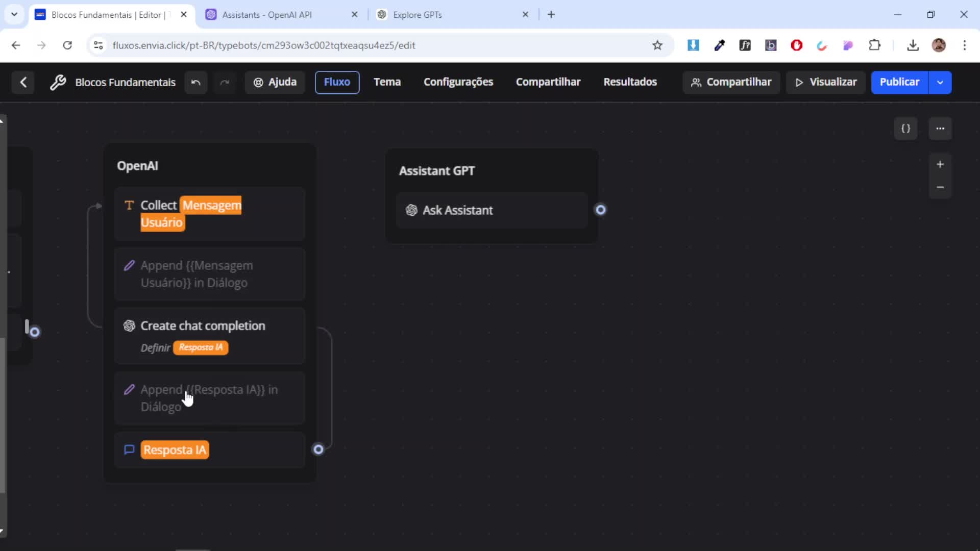Open the Chrome tab search dropdown
Screen dimensions: 980x551
[14, 14]
